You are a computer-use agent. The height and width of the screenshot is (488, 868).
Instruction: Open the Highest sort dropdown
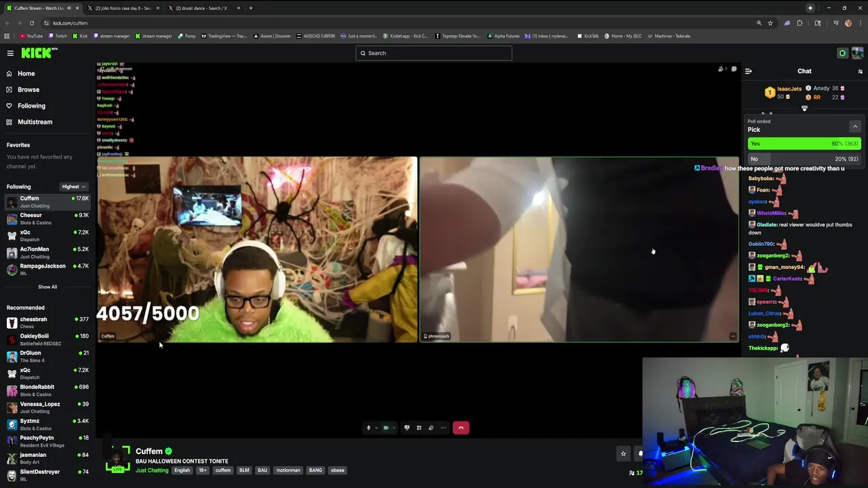[73, 187]
